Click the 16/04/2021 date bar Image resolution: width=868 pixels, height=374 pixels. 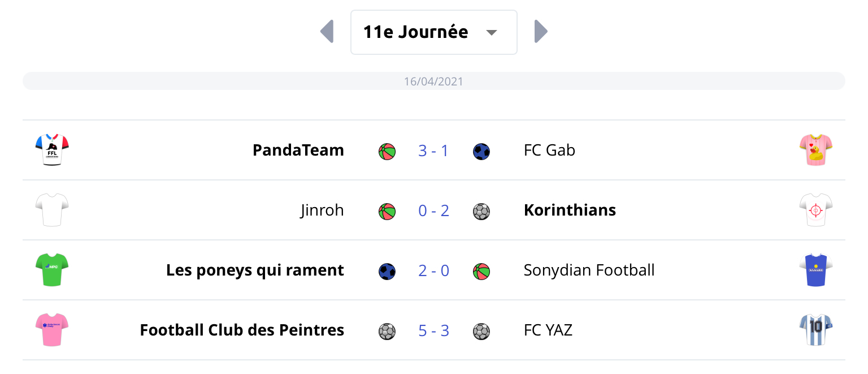[434, 81]
